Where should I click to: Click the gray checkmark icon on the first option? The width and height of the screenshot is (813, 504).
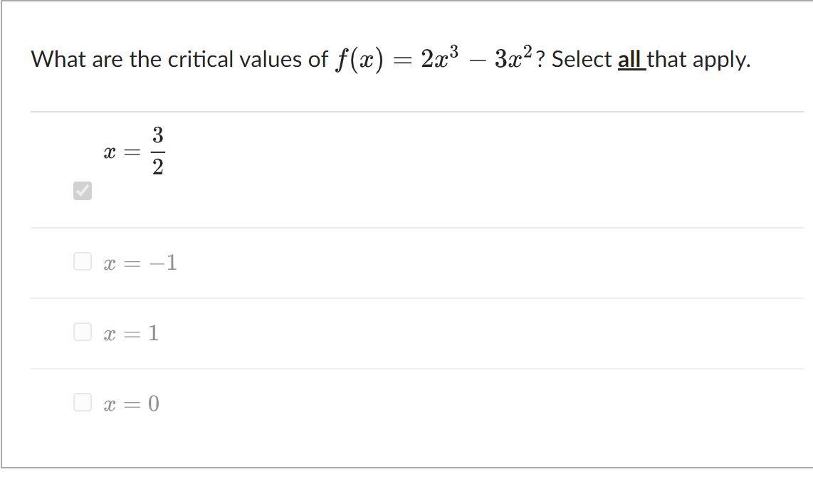tap(82, 191)
